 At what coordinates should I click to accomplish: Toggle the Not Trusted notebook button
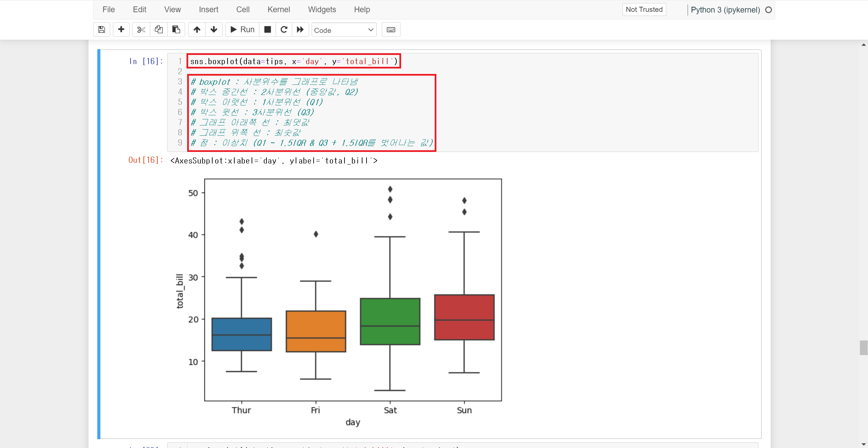(x=644, y=9)
